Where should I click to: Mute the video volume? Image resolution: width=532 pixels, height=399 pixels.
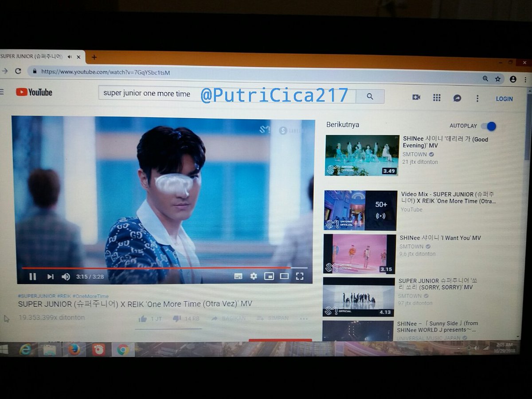pyautogui.click(x=66, y=277)
